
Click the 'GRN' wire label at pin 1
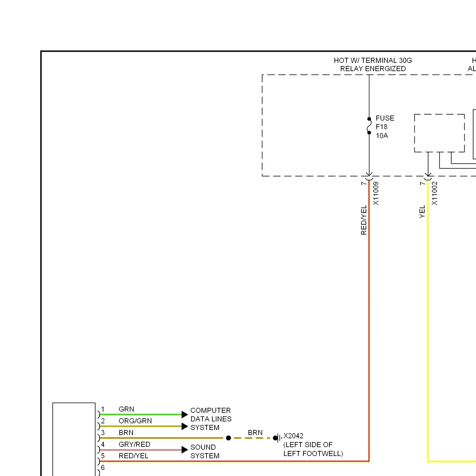[x=126, y=409]
